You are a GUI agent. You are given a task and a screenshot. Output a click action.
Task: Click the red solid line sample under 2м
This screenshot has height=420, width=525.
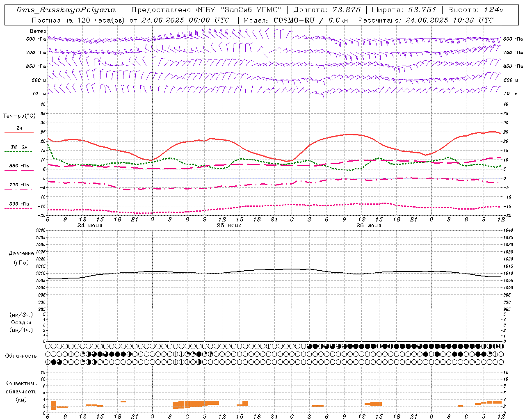coord(19,132)
